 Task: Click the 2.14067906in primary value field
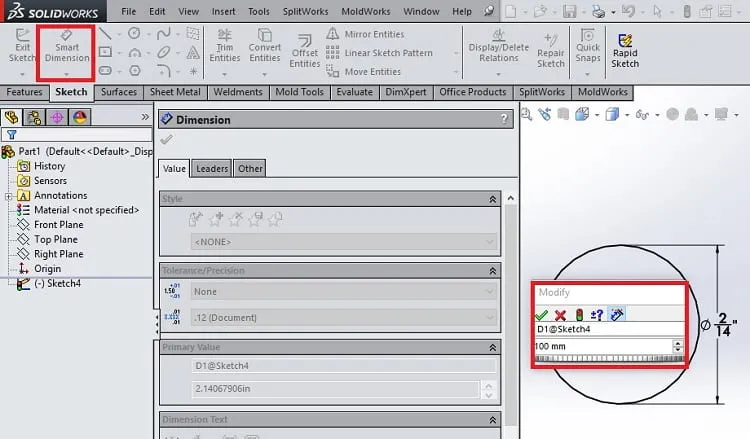click(335, 389)
